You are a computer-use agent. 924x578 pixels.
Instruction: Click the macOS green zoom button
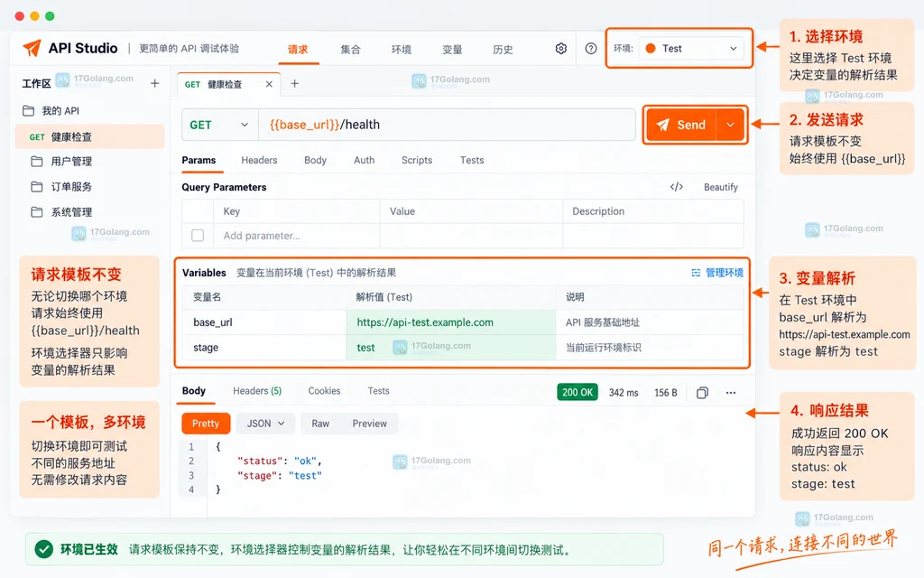(x=51, y=16)
